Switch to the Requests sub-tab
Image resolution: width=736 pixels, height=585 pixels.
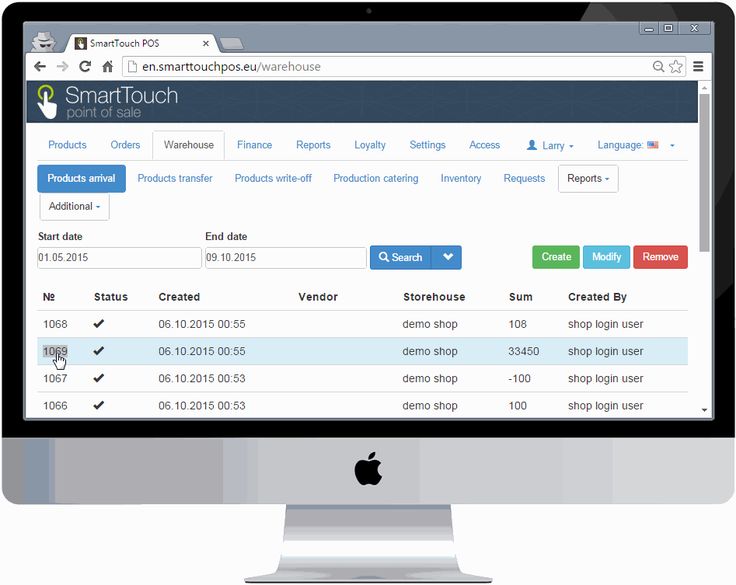[x=524, y=178]
